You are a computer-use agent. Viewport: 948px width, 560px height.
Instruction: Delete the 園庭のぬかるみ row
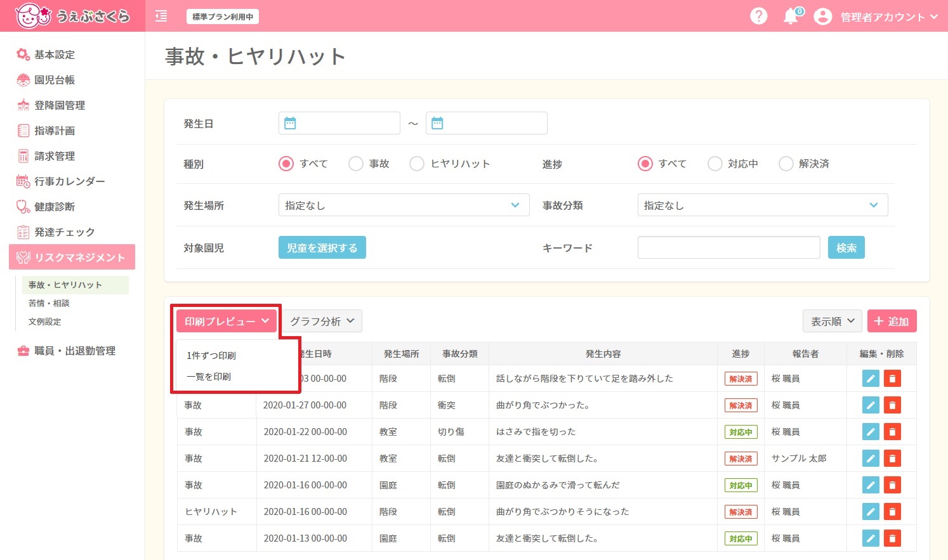tap(892, 485)
